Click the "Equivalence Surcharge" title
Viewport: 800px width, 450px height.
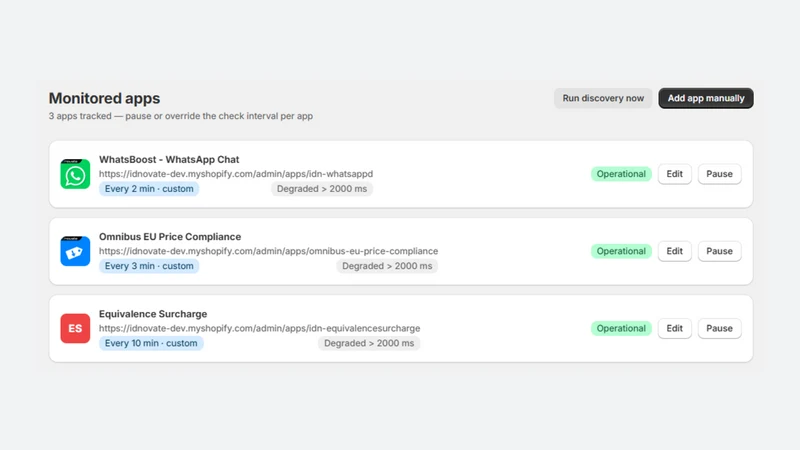tap(153, 314)
